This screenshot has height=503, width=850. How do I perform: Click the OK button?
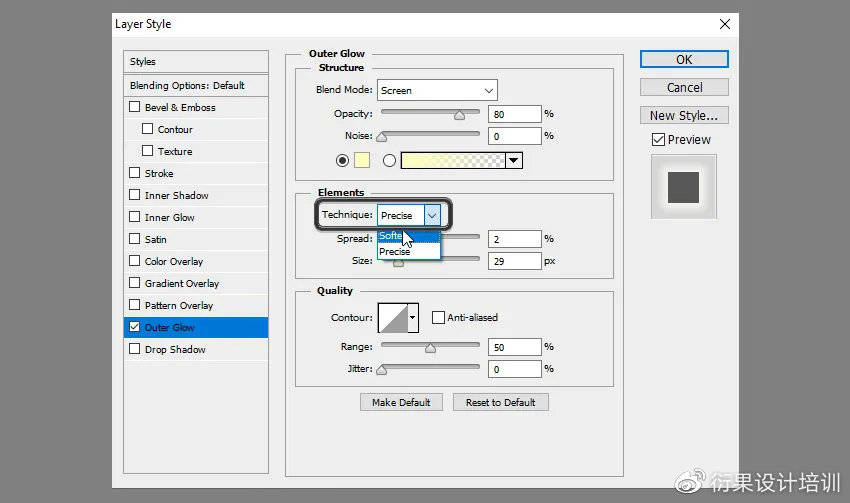coord(684,60)
